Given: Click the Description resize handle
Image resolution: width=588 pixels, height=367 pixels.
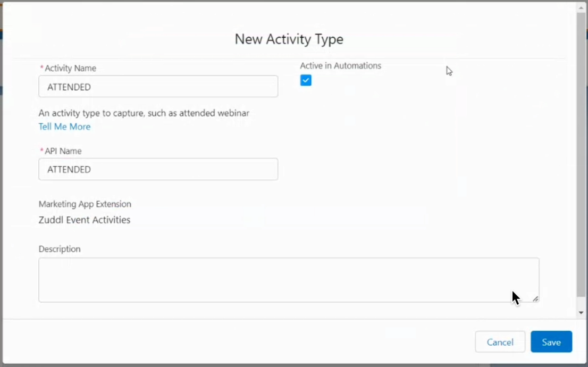Looking at the screenshot, I should [535, 299].
